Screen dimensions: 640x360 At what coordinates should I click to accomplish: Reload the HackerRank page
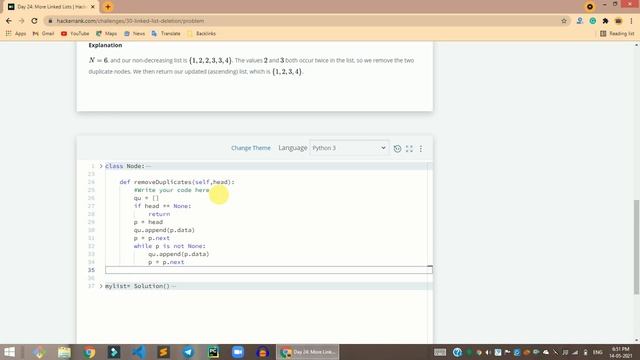tap(35, 21)
